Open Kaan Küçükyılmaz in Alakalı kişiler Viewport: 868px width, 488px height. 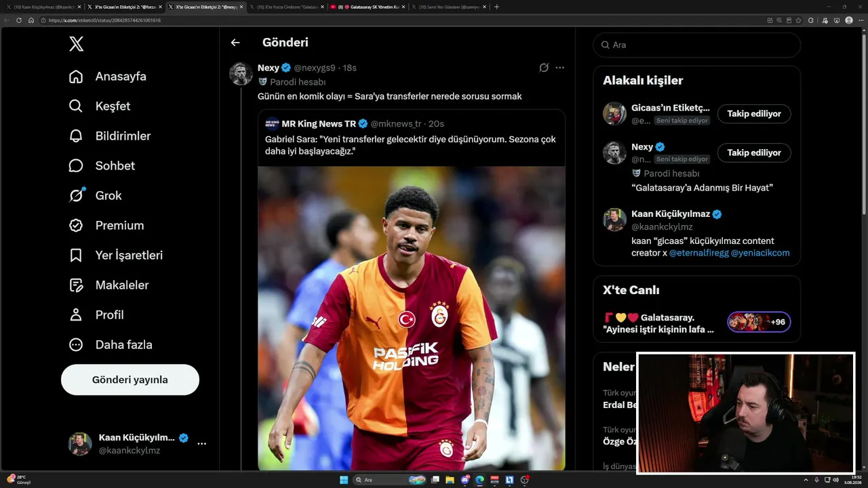[670, 214]
